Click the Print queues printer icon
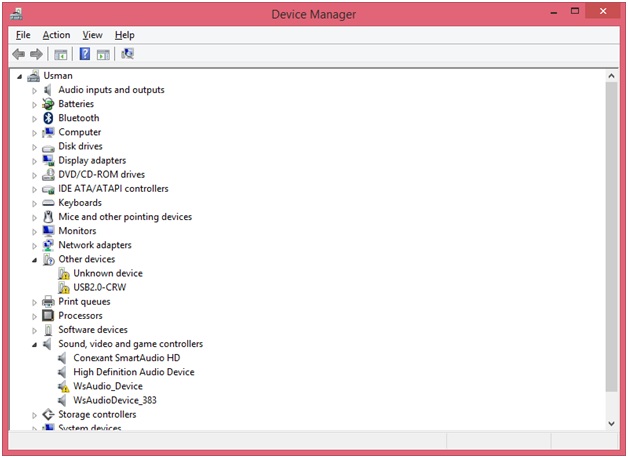 pyautogui.click(x=48, y=301)
